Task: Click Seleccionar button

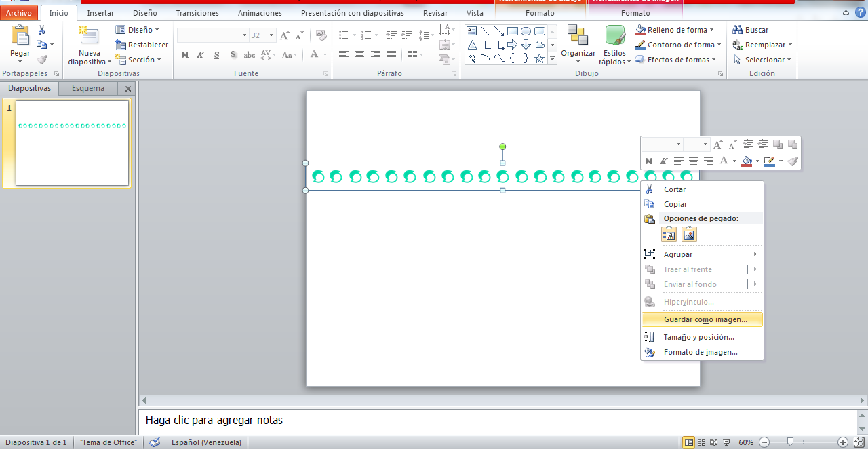Action: [x=763, y=60]
